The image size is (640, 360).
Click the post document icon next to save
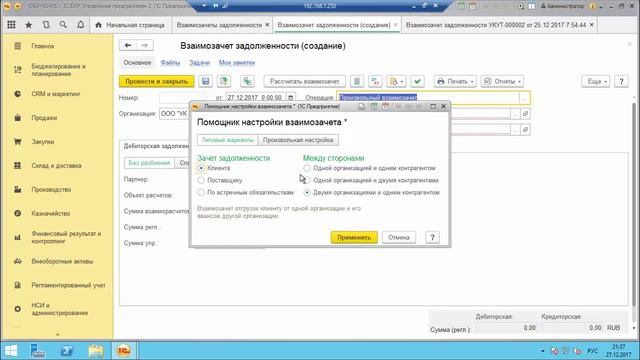[224, 81]
